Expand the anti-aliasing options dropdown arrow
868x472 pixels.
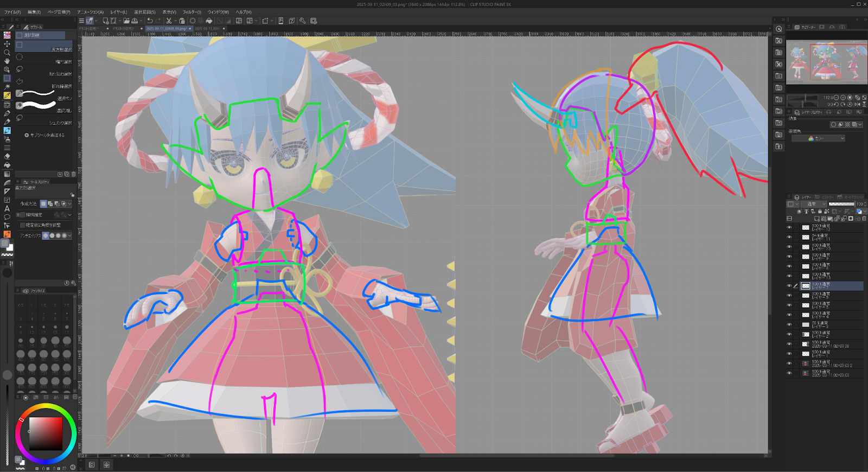pos(70,235)
